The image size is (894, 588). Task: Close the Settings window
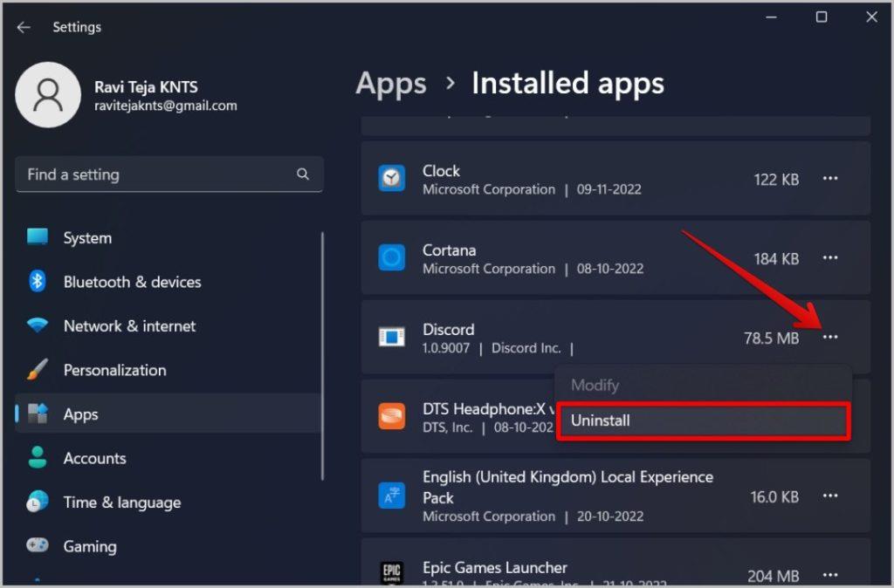[871, 17]
